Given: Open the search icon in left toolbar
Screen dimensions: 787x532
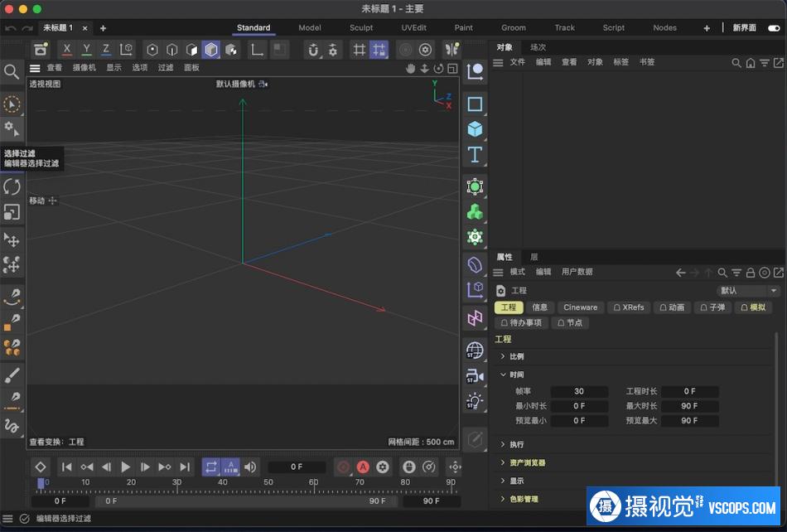Looking at the screenshot, I should (12, 72).
